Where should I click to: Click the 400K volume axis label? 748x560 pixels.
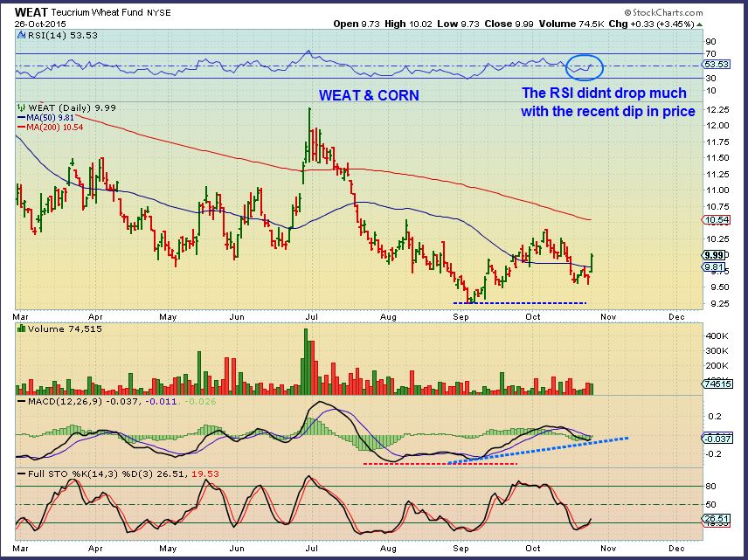pyautogui.click(x=717, y=335)
